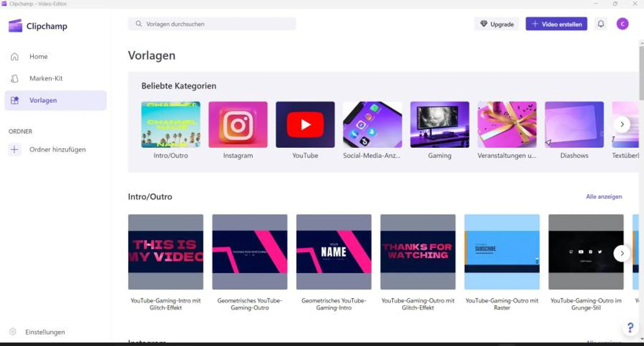This screenshot has width=644, height=346.
Task: Open the Marken-Kit section
Action: (55, 78)
